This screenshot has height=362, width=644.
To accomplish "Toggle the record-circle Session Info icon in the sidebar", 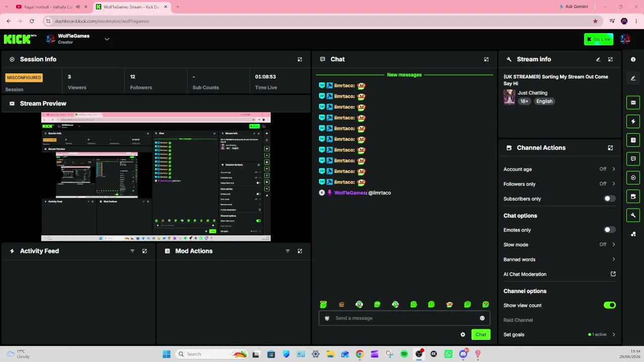I will click(x=633, y=177).
